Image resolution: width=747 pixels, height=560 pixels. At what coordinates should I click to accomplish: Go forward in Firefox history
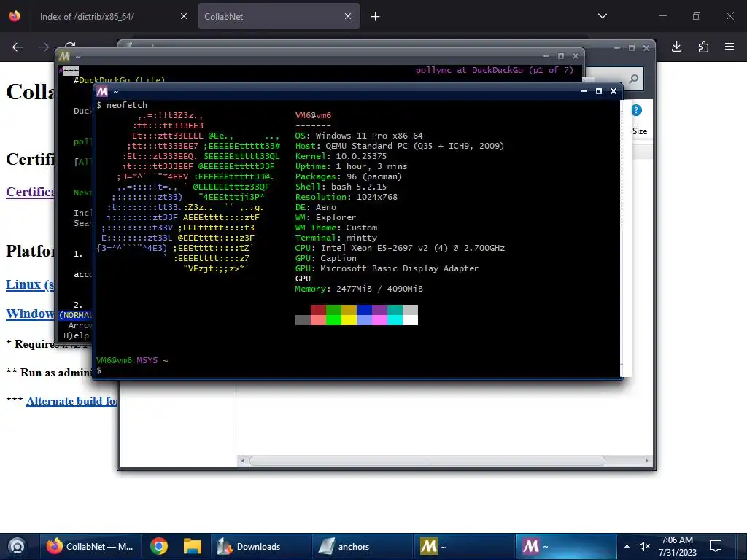[43, 47]
